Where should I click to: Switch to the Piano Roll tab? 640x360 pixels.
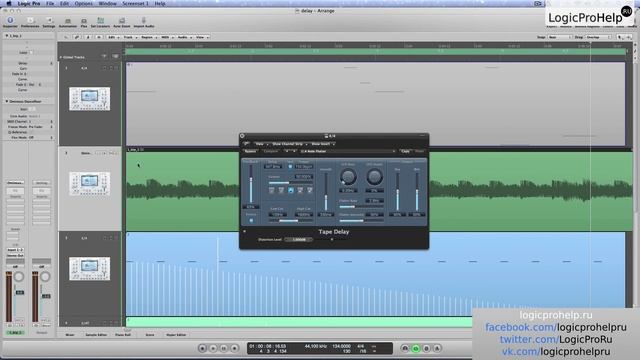coord(123,335)
